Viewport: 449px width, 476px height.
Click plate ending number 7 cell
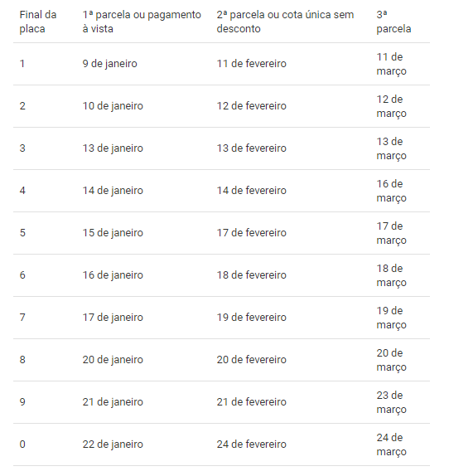coord(22,318)
